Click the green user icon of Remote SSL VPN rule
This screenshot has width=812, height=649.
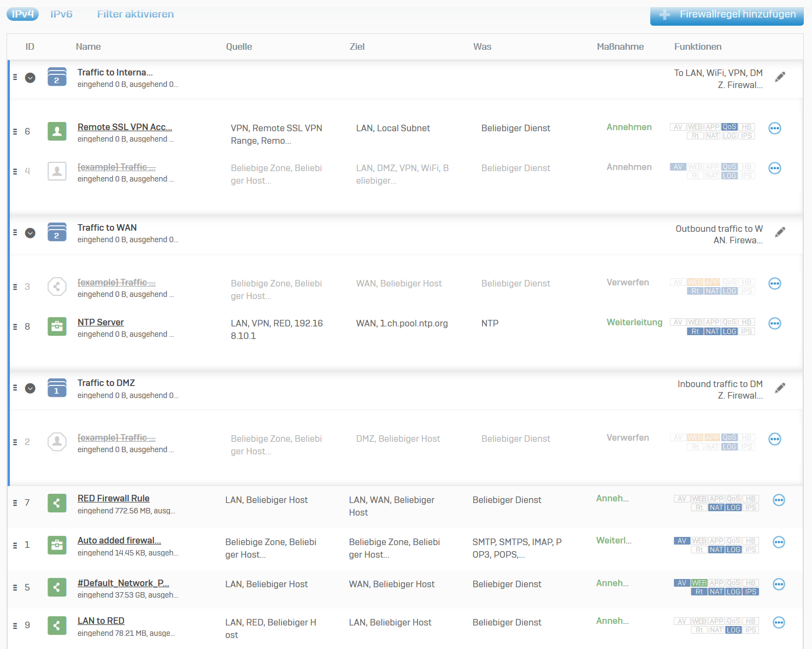(x=57, y=131)
